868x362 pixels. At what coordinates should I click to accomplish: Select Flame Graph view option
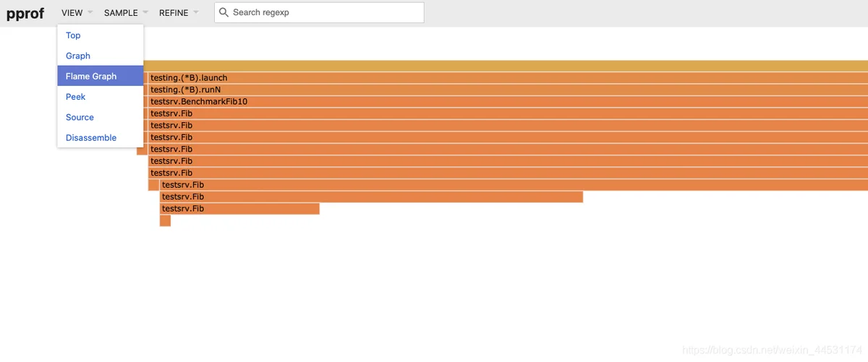[x=91, y=76]
